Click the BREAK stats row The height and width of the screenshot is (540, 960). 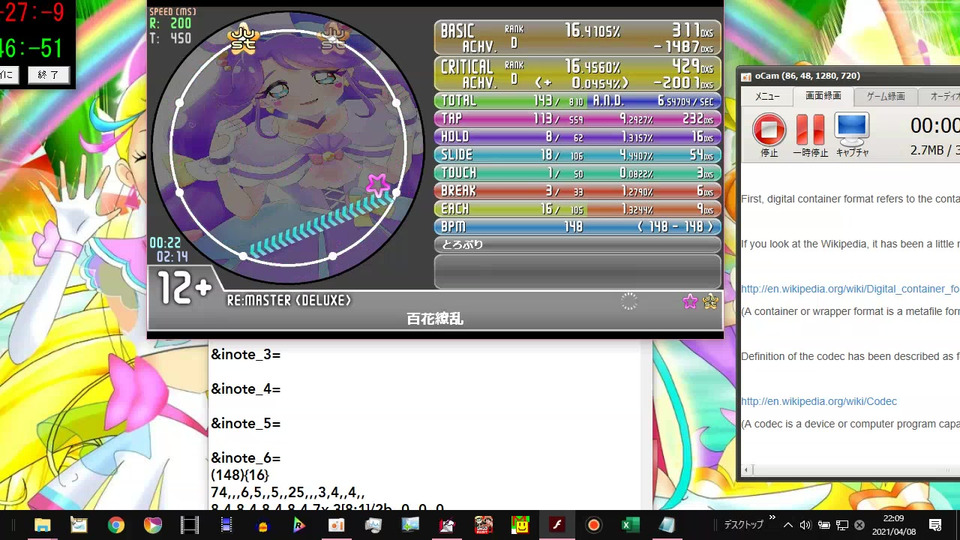click(577, 190)
